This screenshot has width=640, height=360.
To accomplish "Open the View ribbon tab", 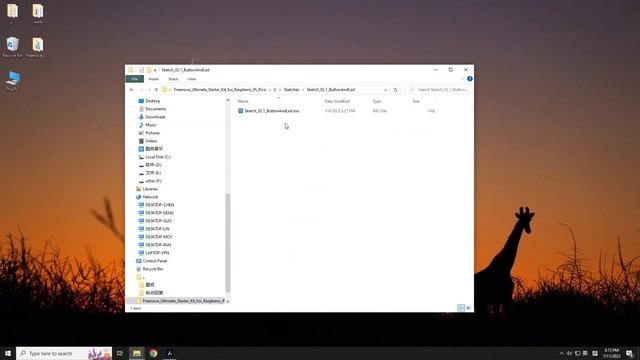I will 192,79.
